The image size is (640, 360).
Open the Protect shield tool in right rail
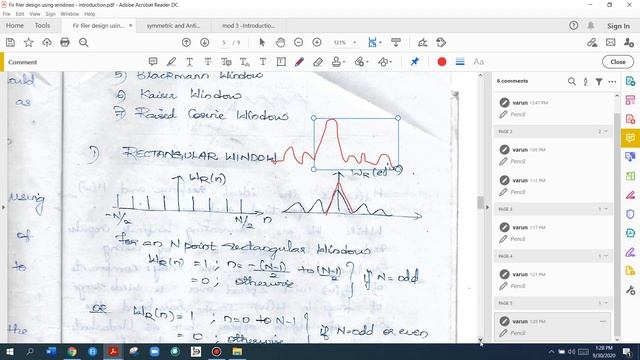tap(630, 214)
